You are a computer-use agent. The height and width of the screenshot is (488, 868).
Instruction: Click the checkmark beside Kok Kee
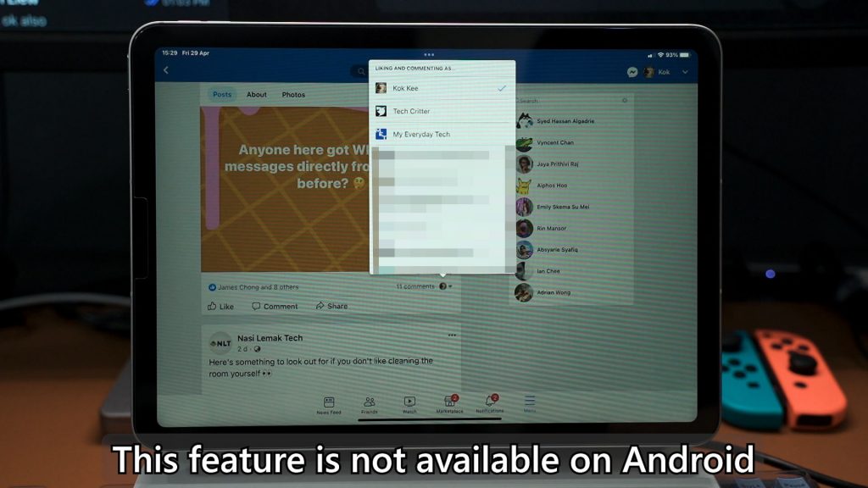coord(502,88)
